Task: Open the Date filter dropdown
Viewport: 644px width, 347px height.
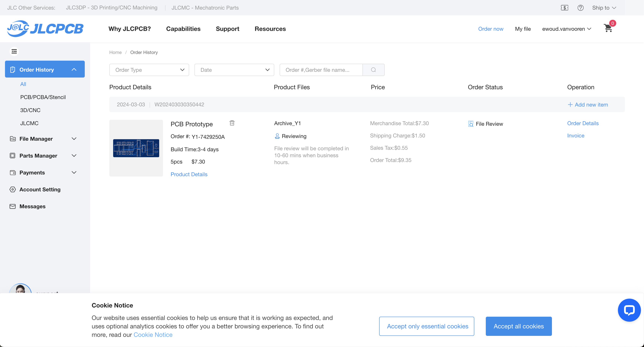Action: pos(234,70)
